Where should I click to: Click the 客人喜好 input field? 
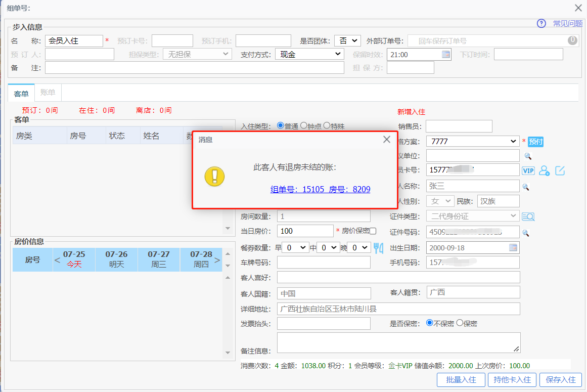click(399, 277)
